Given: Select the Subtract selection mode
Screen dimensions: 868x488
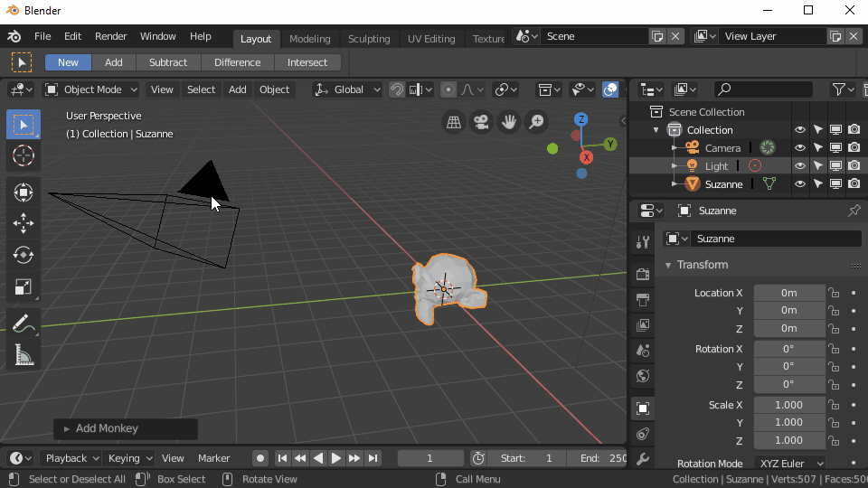Looking at the screenshot, I should [168, 62].
